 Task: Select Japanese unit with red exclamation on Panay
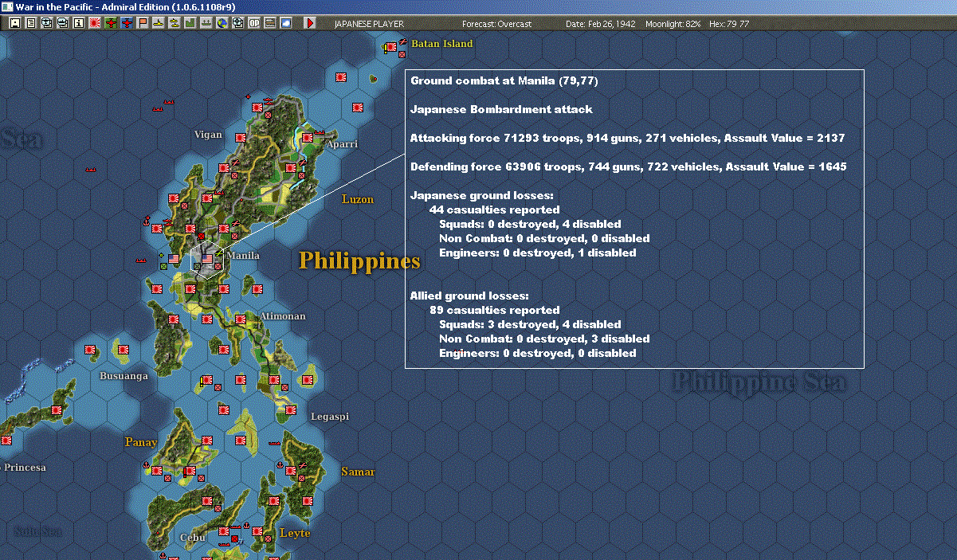coord(190,471)
